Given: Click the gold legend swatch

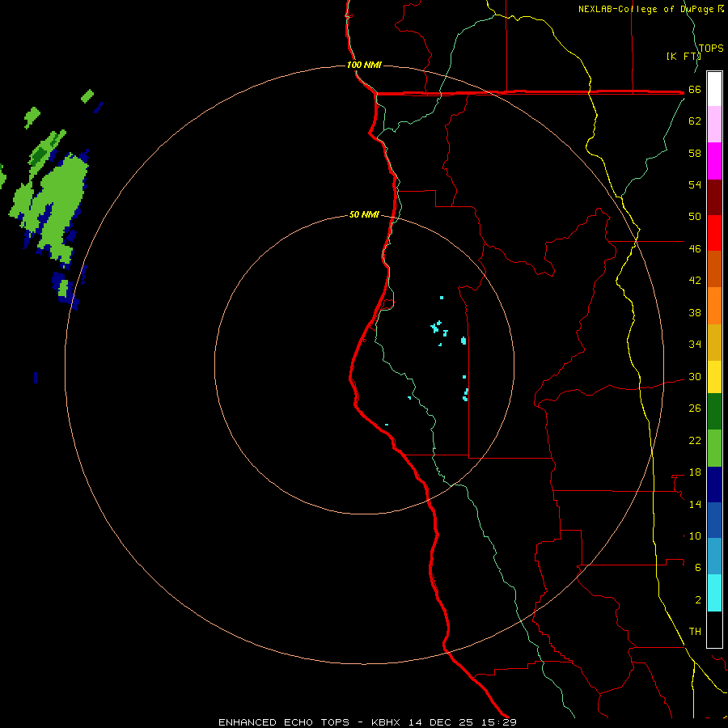Looking at the screenshot, I should coord(714,342).
